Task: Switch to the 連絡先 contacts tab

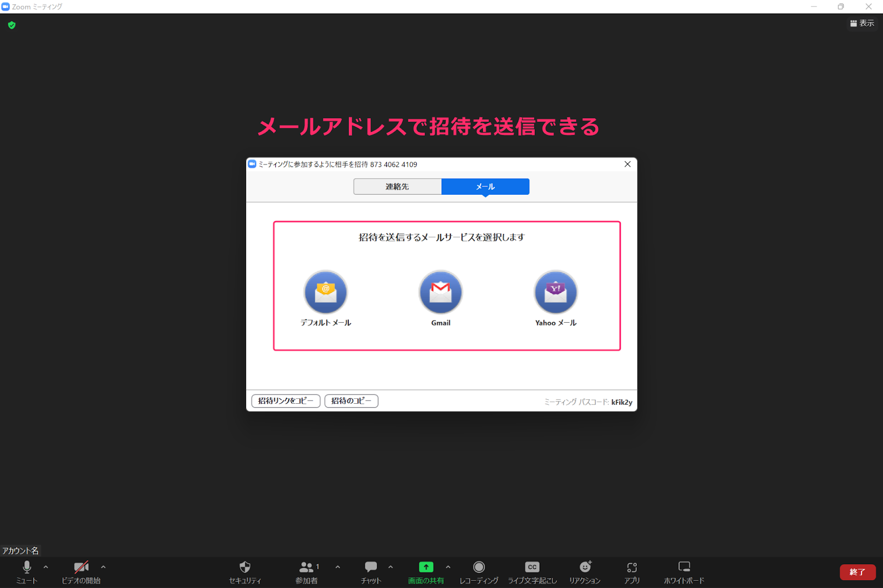Action: 397,186
